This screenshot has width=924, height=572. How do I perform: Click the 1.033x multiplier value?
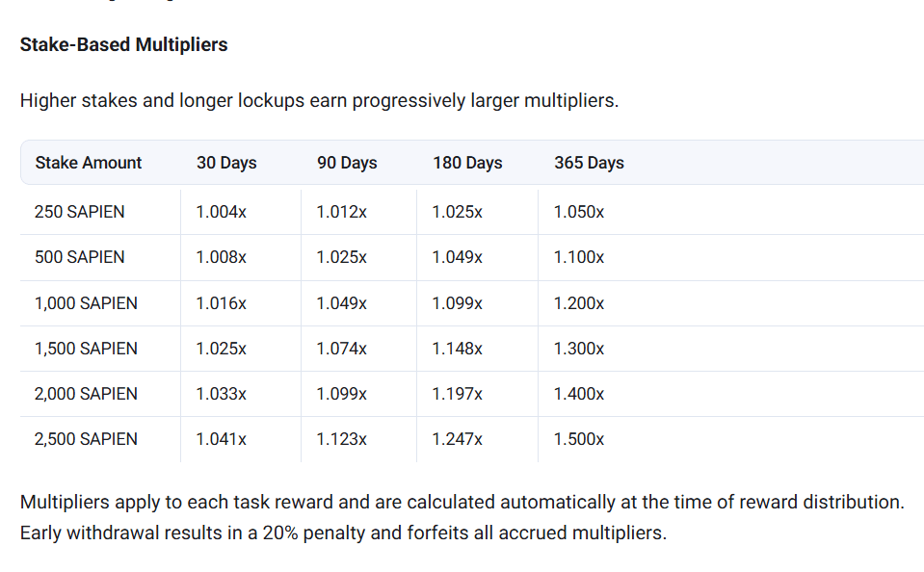click(221, 394)
